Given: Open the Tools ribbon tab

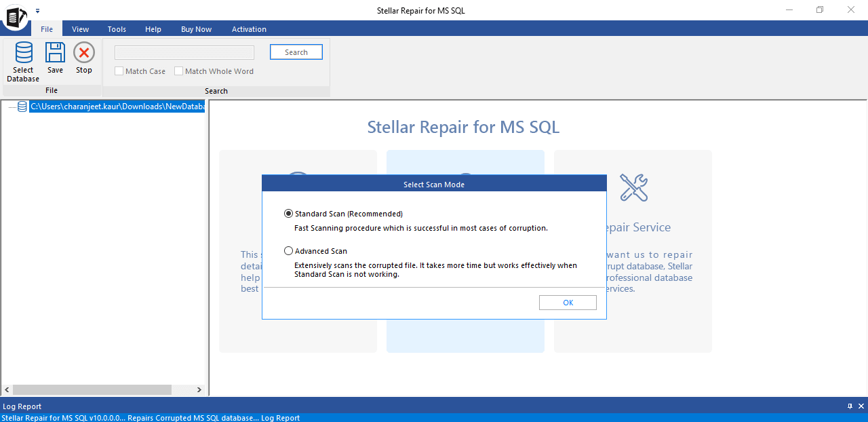Looking at the screenshot, I should click(x=117, y=29).
